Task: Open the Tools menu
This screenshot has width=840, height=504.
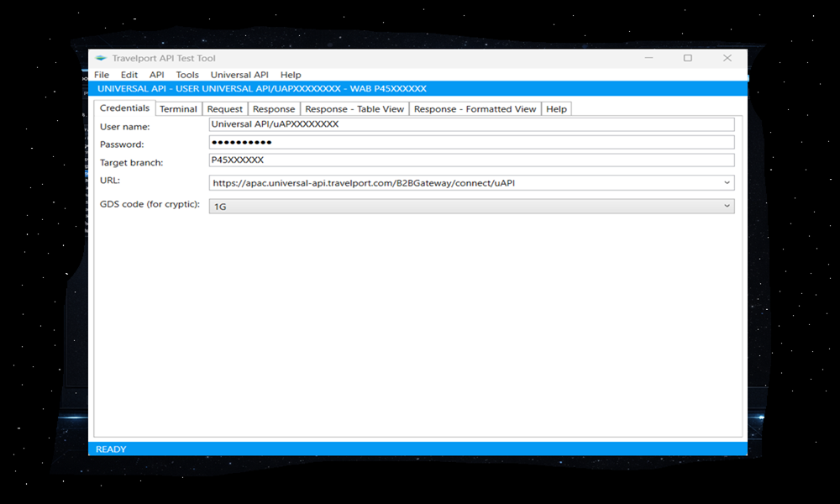Action: click(x=187, y=75)
